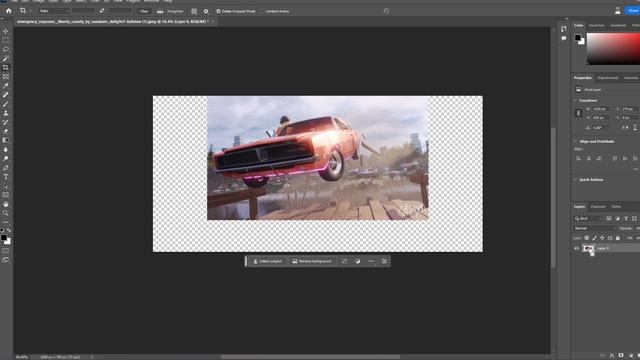Screen dimensions: 640x360
Task: Select the Eraser tool
Action: (6, 131)
